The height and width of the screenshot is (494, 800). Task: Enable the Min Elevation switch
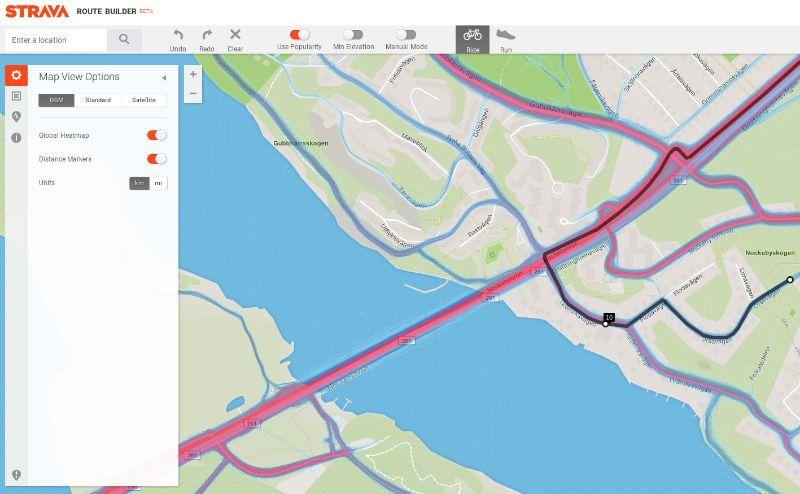[x=353, y=34]
